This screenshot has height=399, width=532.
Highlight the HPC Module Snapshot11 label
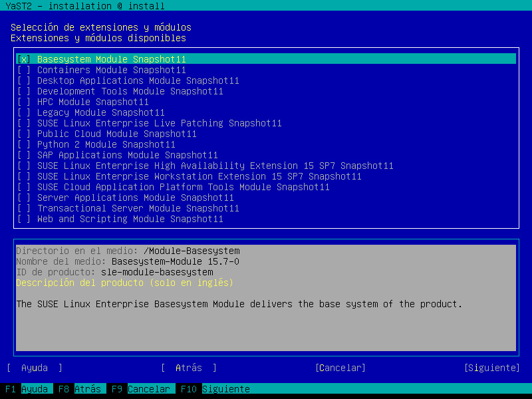pos(93,102)
